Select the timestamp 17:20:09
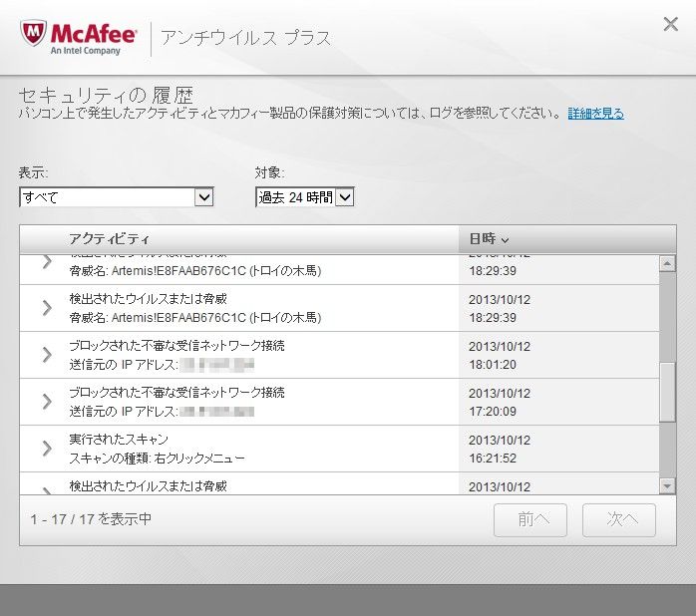The height and width of the screenshot is (616, 696). click(x=493, y=412)
